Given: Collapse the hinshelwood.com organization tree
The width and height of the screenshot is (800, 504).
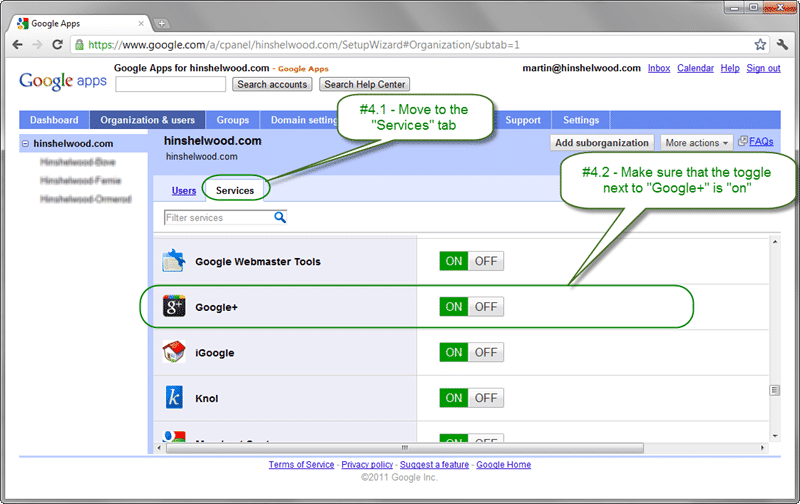Looking at the screenshot, I should [x=25, y=144].
